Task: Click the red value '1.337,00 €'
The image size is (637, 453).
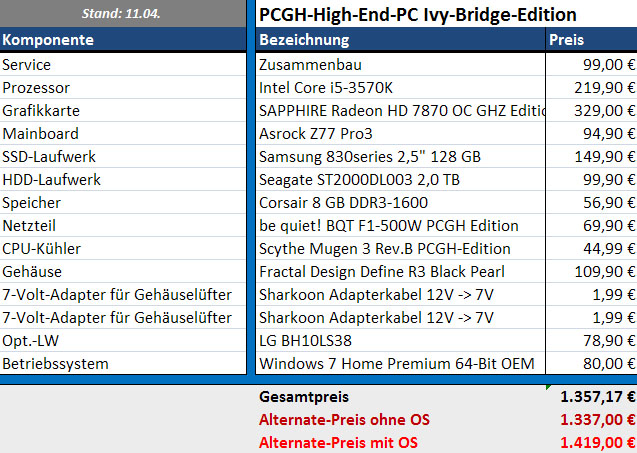Action: [x=598, y=420]
